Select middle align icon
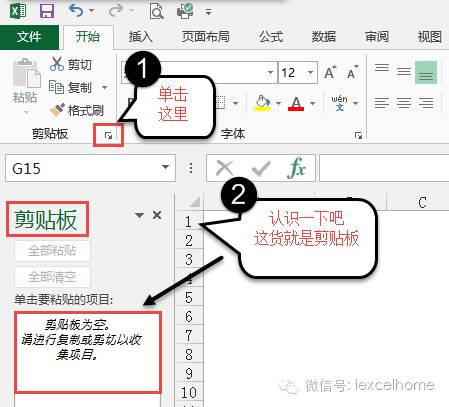This screenshot has height=407, width=449. [404, 71]
